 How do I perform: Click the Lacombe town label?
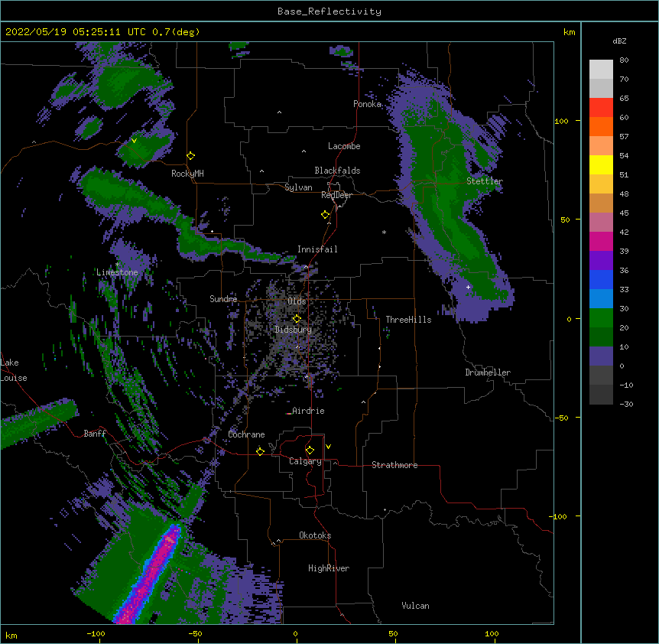tap(344, 146)
